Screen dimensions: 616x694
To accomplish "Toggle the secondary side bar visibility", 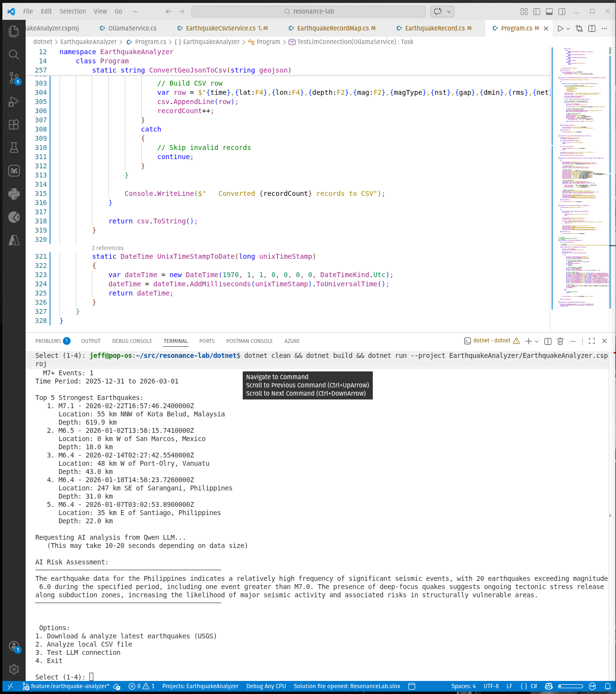I will (x=562, y=11).
